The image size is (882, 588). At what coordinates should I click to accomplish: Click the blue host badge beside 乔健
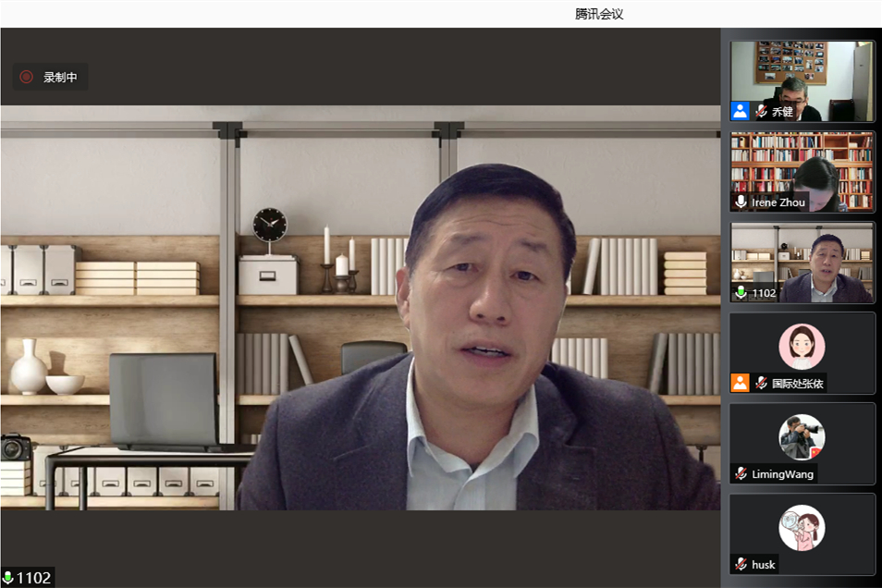740,111
